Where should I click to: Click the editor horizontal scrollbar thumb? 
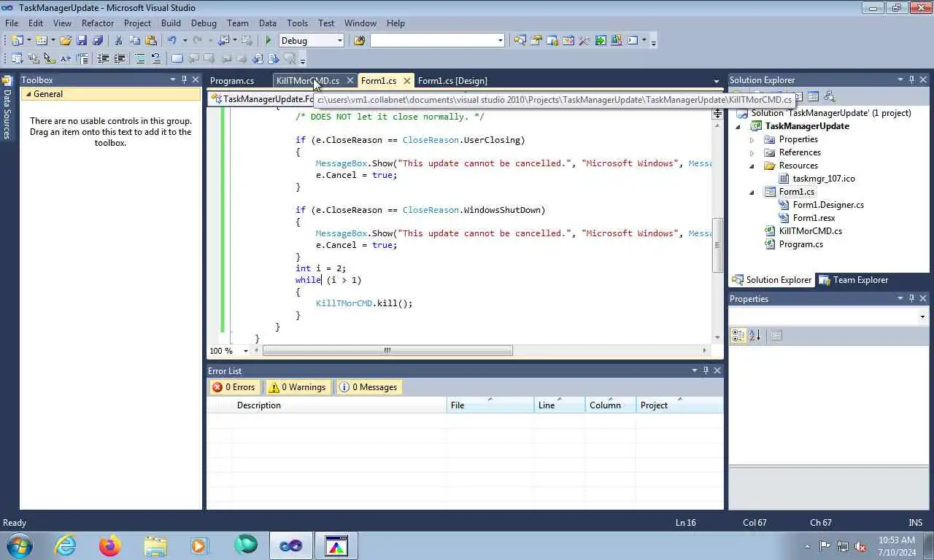387,351
